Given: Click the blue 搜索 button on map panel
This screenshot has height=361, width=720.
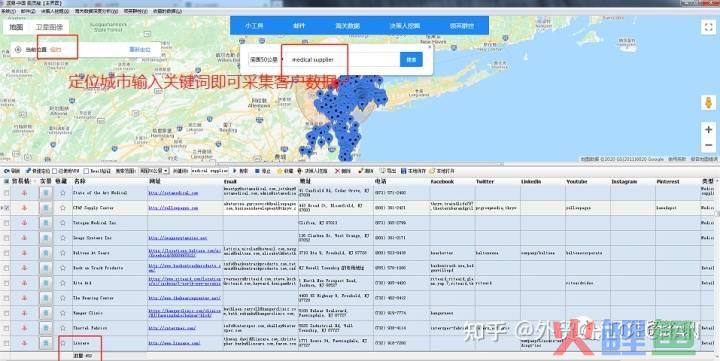Looking at the screenshot, I should click(x=411, y=59).
